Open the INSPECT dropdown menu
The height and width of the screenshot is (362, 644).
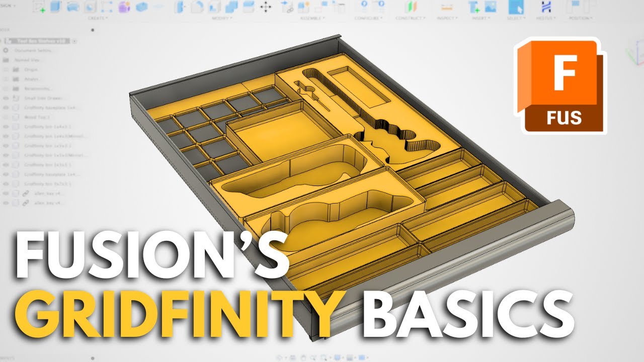446,18
